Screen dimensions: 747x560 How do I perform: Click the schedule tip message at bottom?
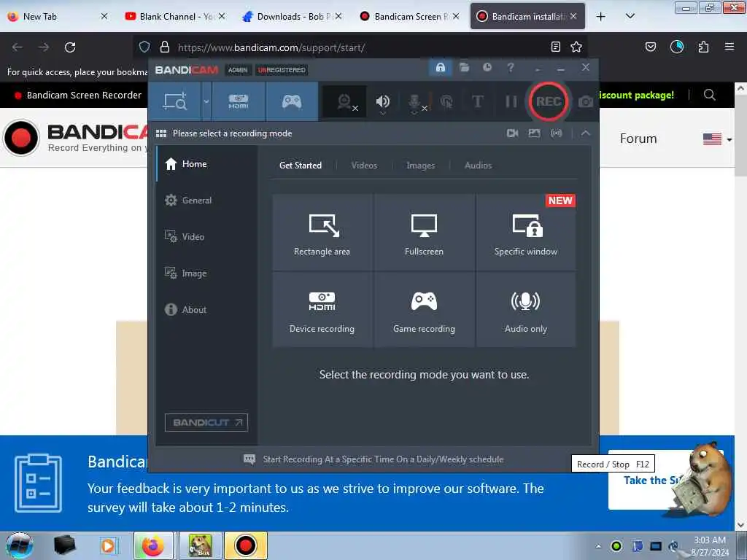tap(383, 459)
